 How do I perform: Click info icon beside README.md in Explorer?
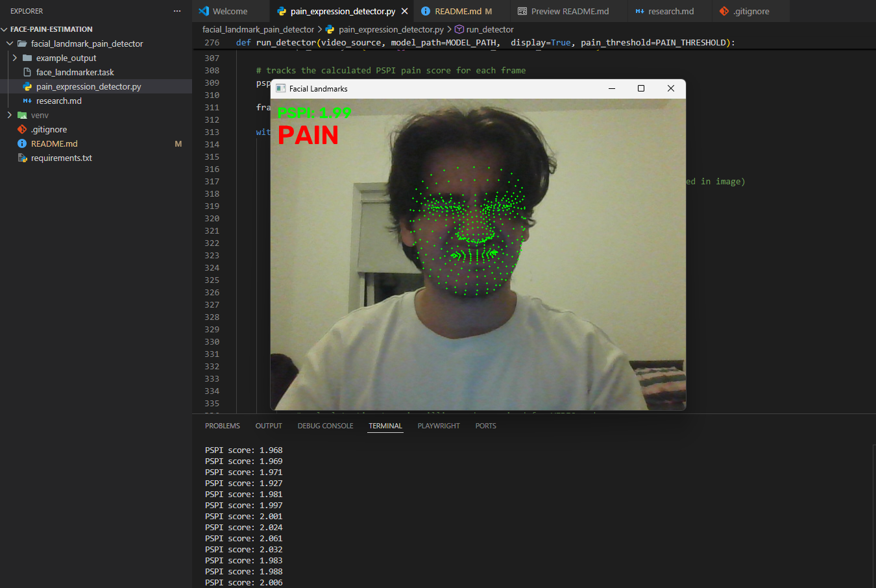point(22,143)
